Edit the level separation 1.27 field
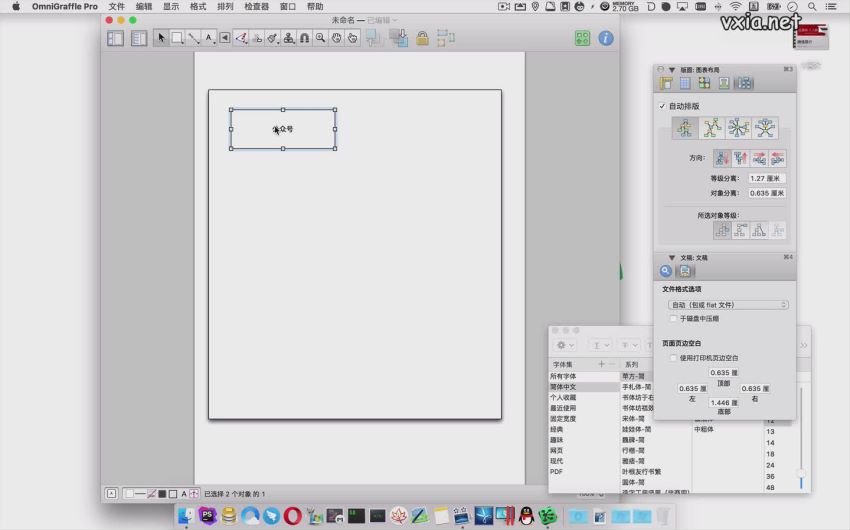This screenshot has width=850, height=530. (767, 178)
